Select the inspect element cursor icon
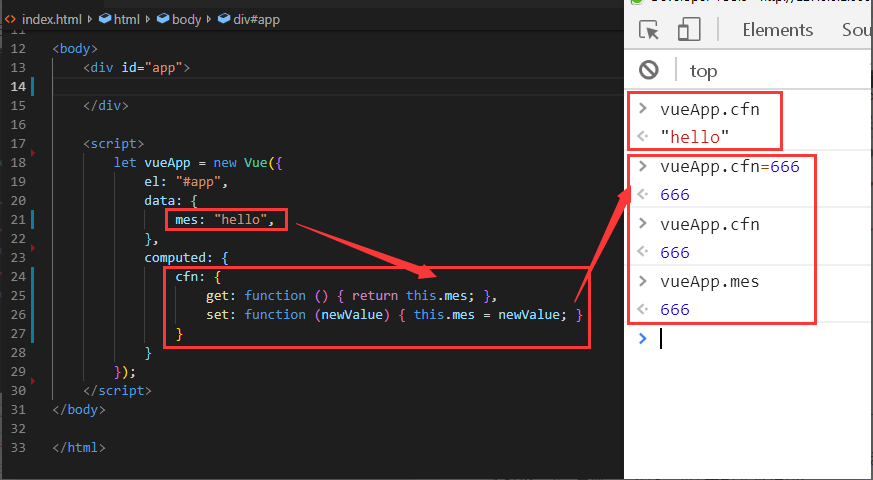This screenshot has height=480, width=873. (649, 30)
